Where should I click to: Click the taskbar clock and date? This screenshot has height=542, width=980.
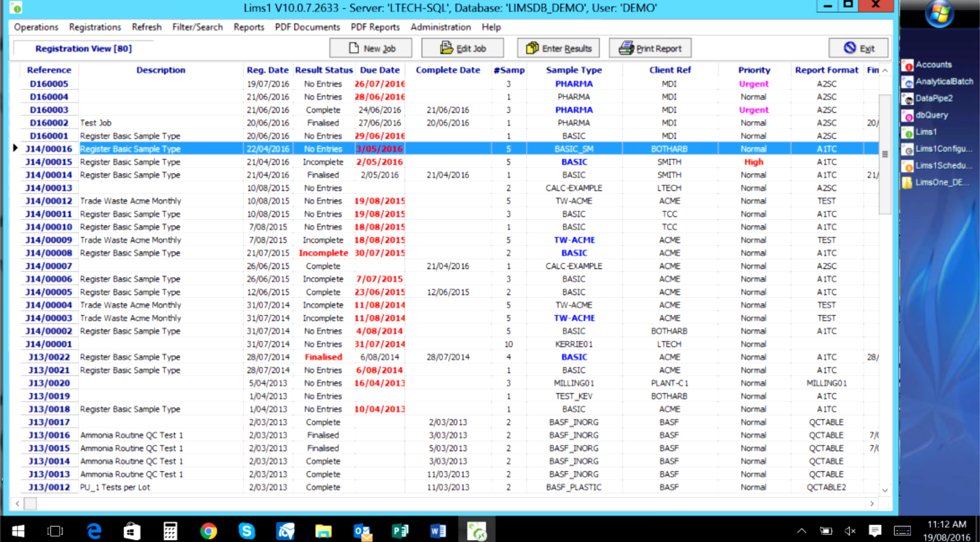coord(947,531)
